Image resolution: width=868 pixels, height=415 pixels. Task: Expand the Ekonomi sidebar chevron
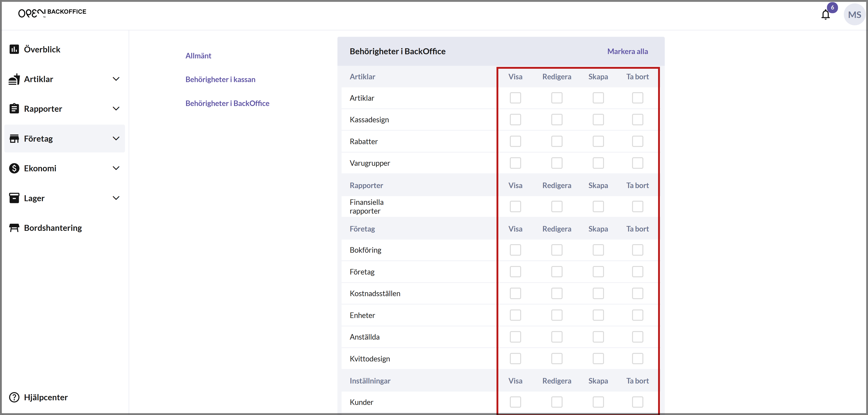116,168
